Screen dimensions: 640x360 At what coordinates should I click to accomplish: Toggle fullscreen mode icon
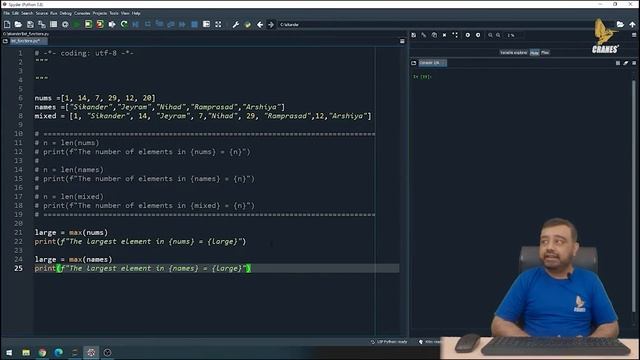pyautogui.click(x=218, y=24)
